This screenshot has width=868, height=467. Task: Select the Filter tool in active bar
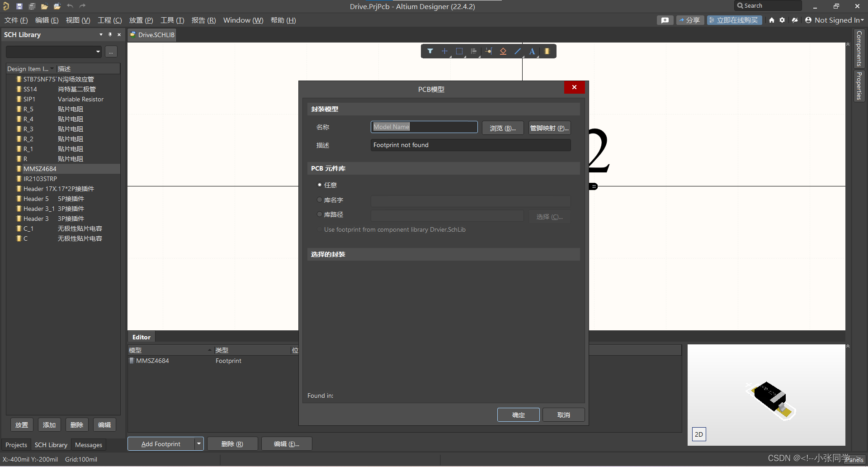430,51
